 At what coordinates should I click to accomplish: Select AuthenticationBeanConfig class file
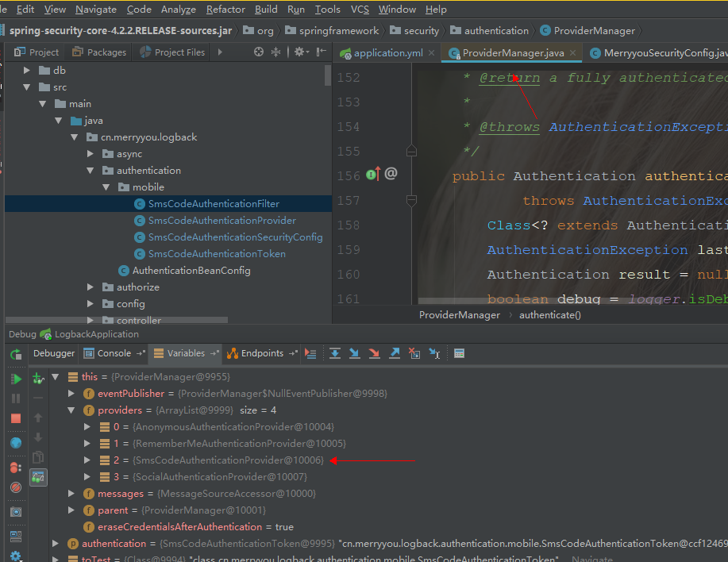pyautogui.click(x=191, y=271)
